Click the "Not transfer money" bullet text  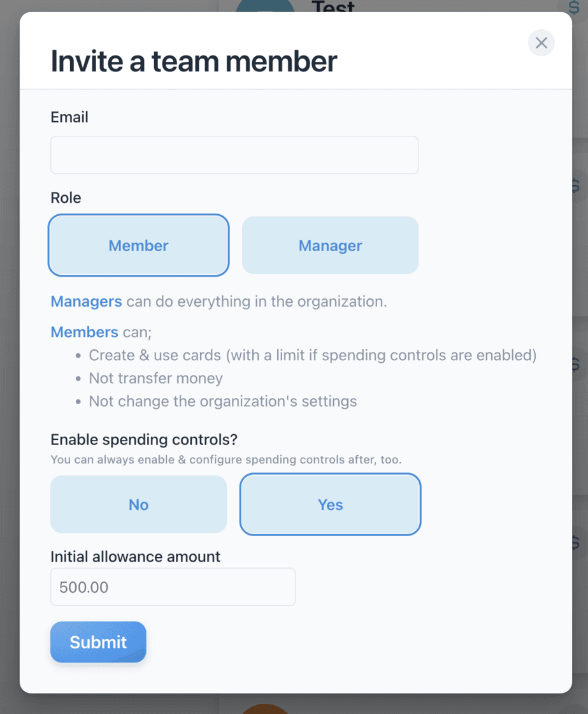(x=156, y=378)
